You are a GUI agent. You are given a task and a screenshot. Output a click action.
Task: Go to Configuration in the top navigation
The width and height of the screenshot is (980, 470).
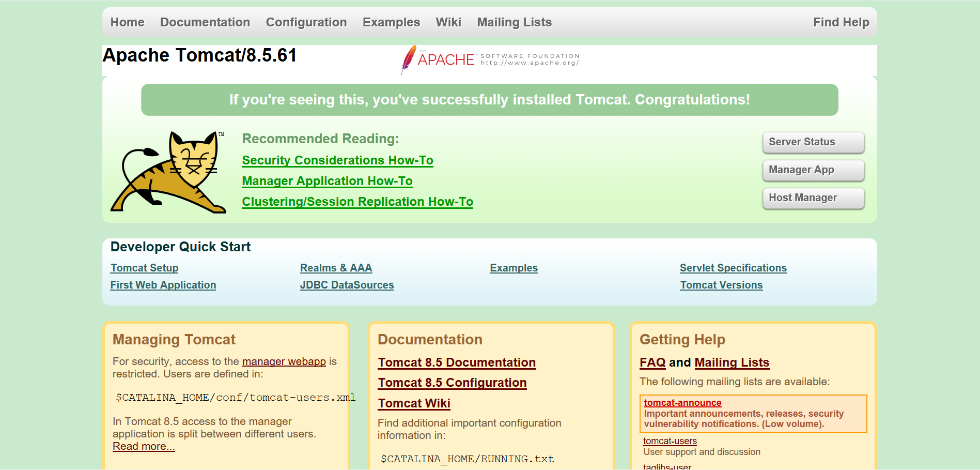[x=306, y=22]
